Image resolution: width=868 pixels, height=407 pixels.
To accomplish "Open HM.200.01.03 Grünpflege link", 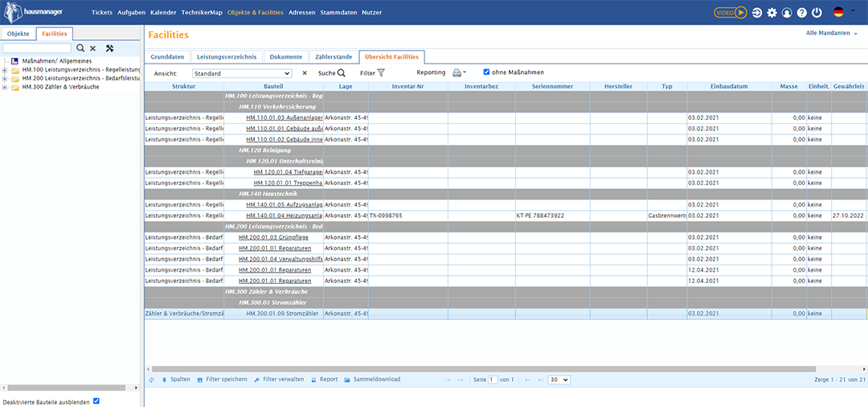I will [273, 237].
